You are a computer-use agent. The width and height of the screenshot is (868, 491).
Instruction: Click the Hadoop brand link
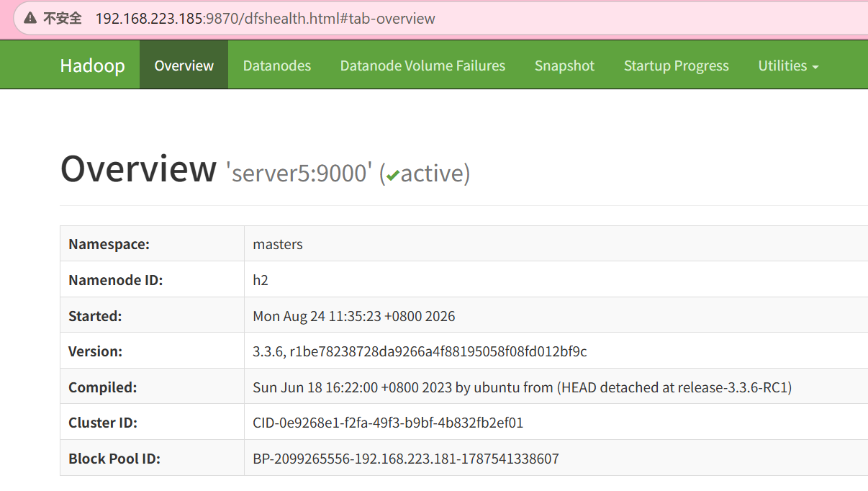pos(93,66)
